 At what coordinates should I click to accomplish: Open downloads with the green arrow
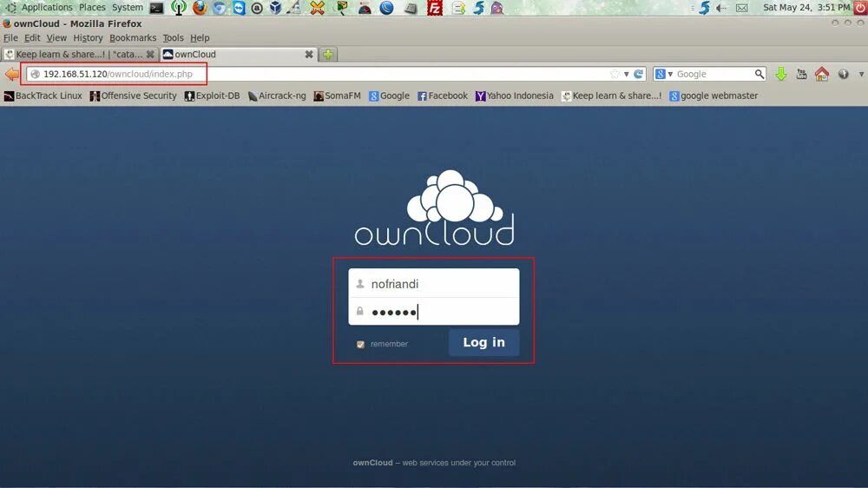[781, 74]
